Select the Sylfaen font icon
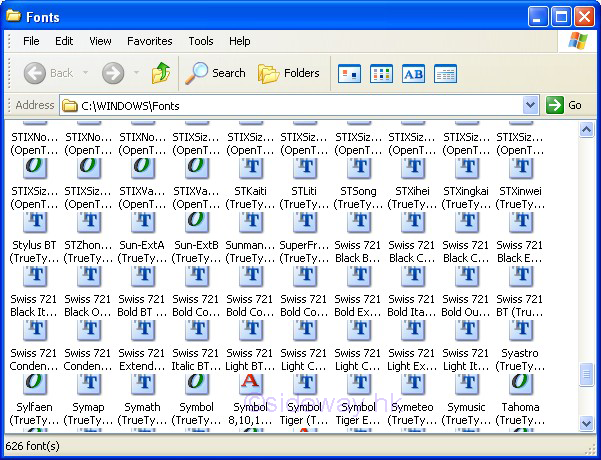This screenshot has height=460, width=601. pyautogui.click(x=34, y=384)
